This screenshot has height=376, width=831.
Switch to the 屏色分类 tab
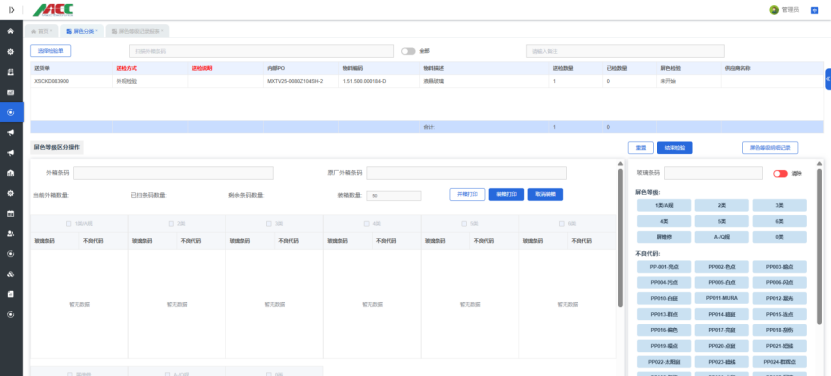(x=82, y=31)
